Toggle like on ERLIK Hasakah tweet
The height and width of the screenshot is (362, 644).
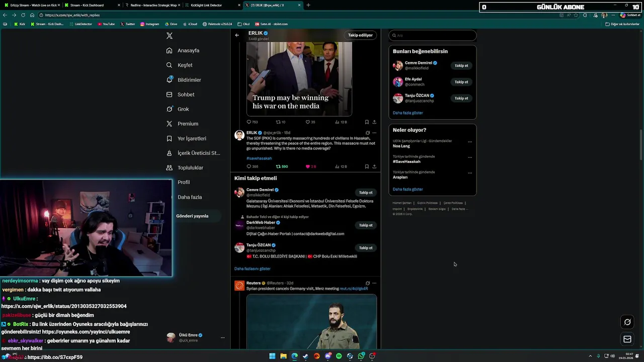pyautogui.click(x=311, y=166)
